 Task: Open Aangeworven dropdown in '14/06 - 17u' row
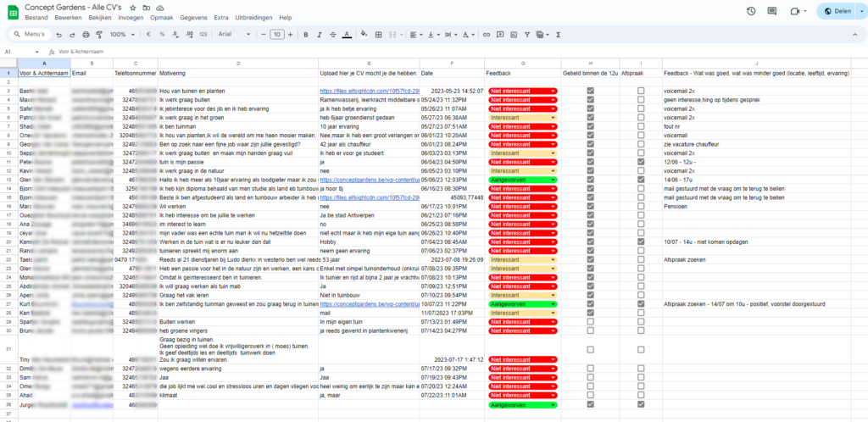[522, 180]
